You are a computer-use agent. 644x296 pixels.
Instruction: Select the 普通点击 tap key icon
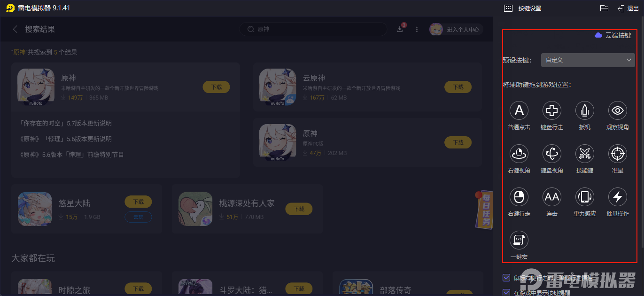coord(519,110)
